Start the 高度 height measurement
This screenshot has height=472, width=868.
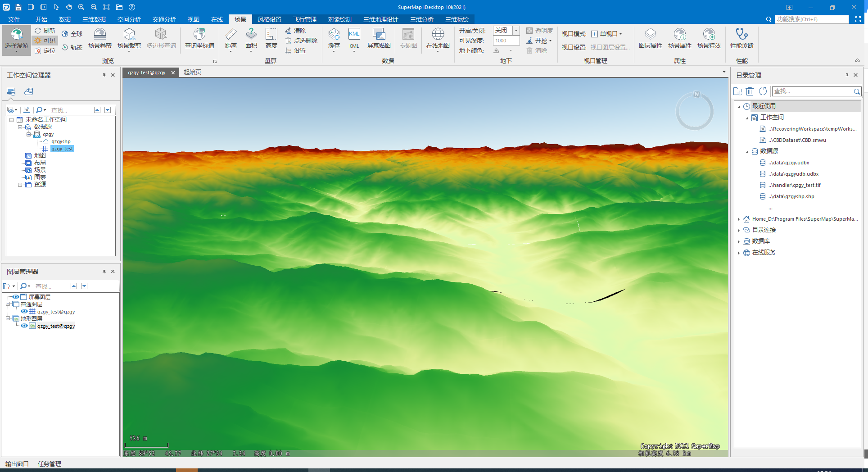click(271, 39)
